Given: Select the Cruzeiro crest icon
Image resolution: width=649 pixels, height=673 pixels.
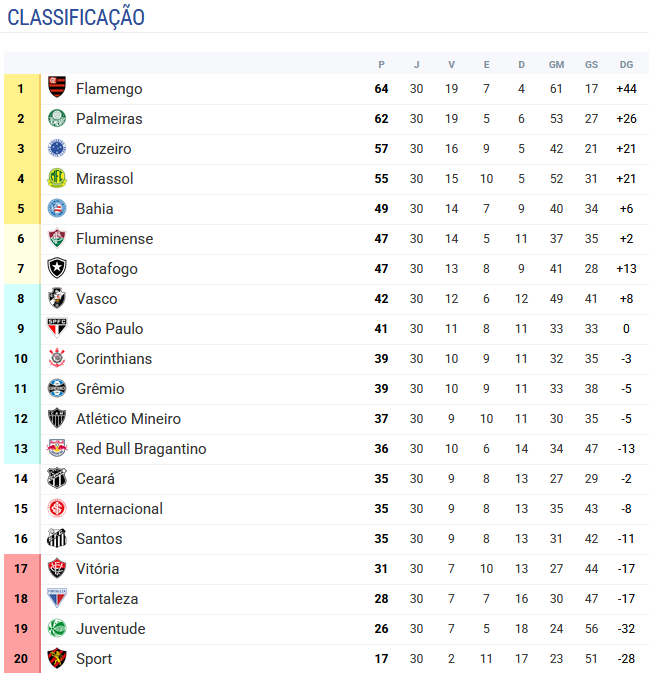Looking at the screenshot, I should (x=57, y=149).
